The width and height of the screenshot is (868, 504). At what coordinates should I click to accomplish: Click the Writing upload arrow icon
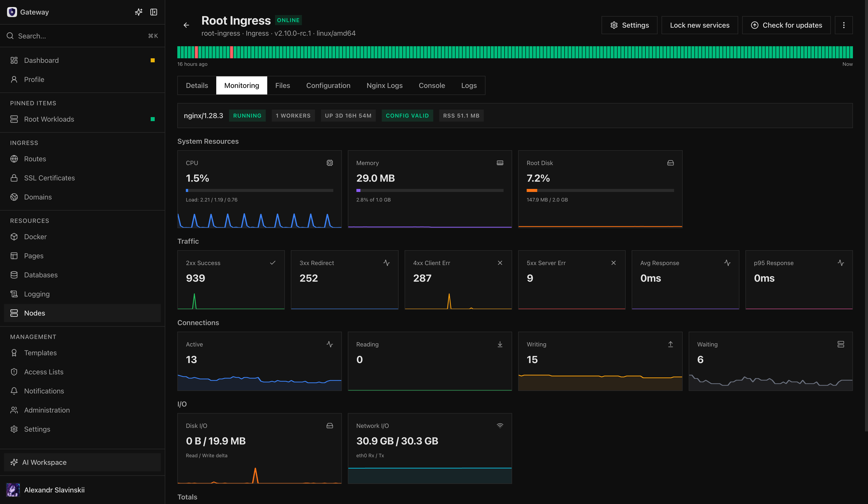[670, 344]
